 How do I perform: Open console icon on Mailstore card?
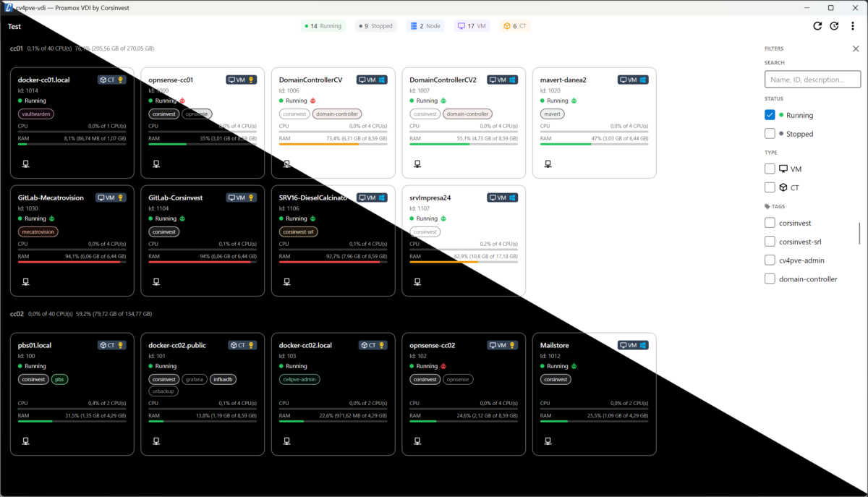click(548, 441)
